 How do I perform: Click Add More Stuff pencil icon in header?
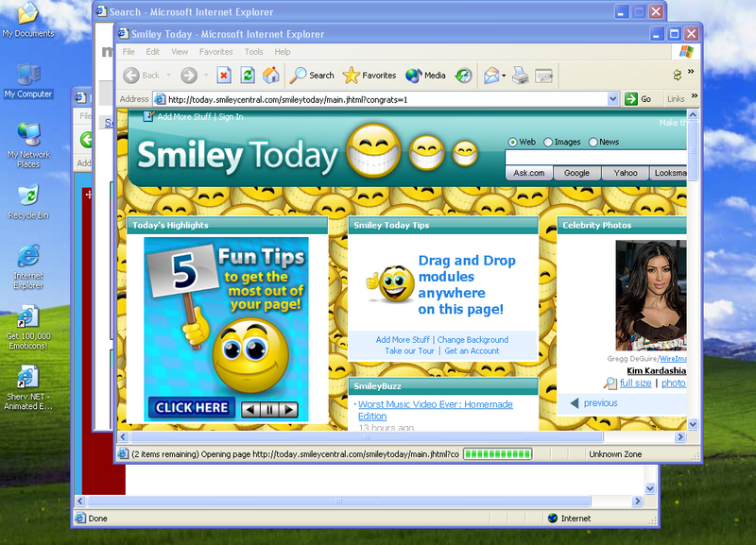tap(148, 116)
